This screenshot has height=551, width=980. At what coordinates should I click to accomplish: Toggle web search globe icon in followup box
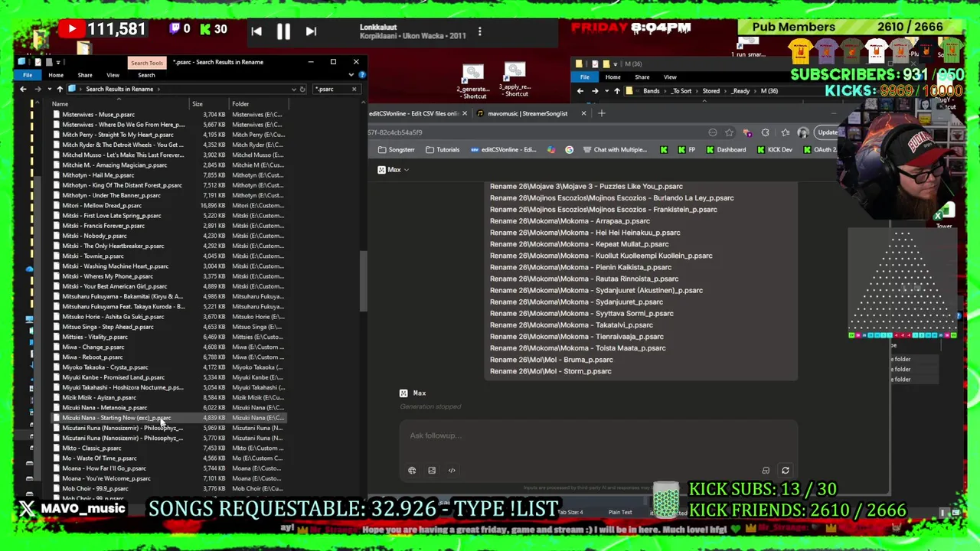[412, 471]
